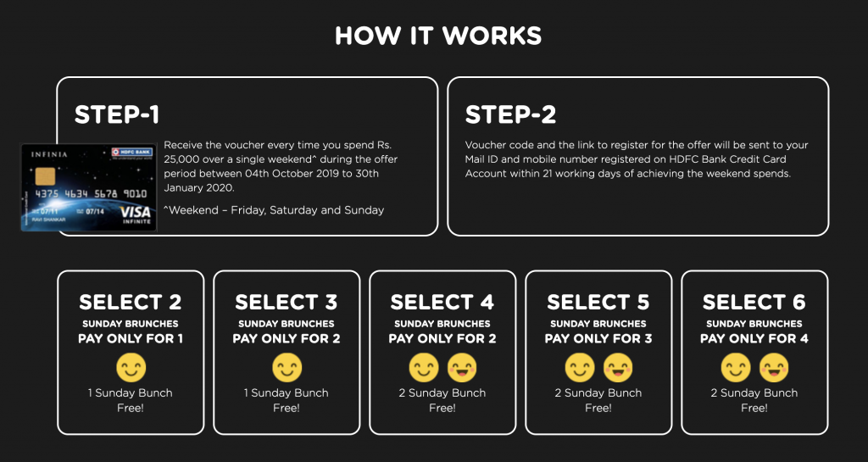Viewport: 868px width, 462px height.
Task: Click the smiley emoji in Select 2 card
Action: click(131, 368)
